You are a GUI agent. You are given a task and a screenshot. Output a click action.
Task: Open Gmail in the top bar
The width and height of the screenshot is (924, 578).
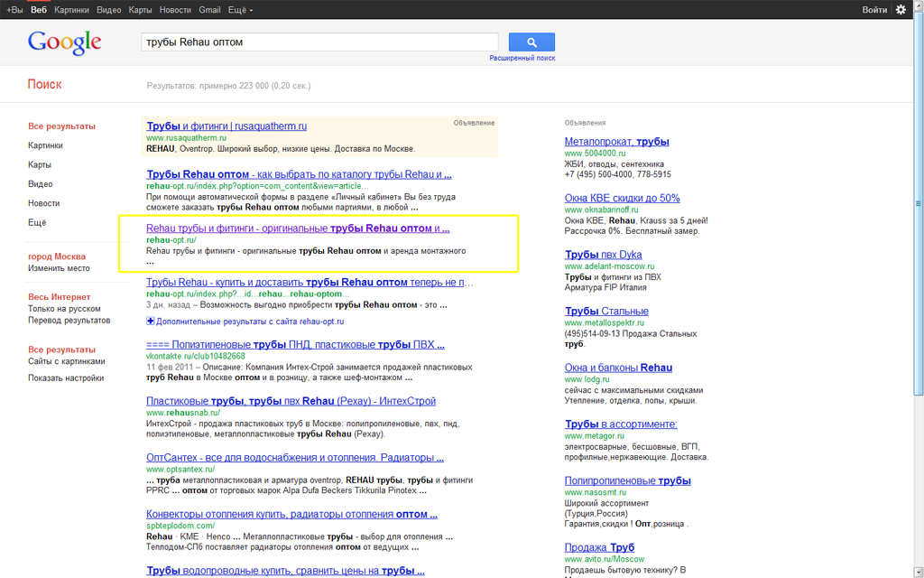(209, 10)
